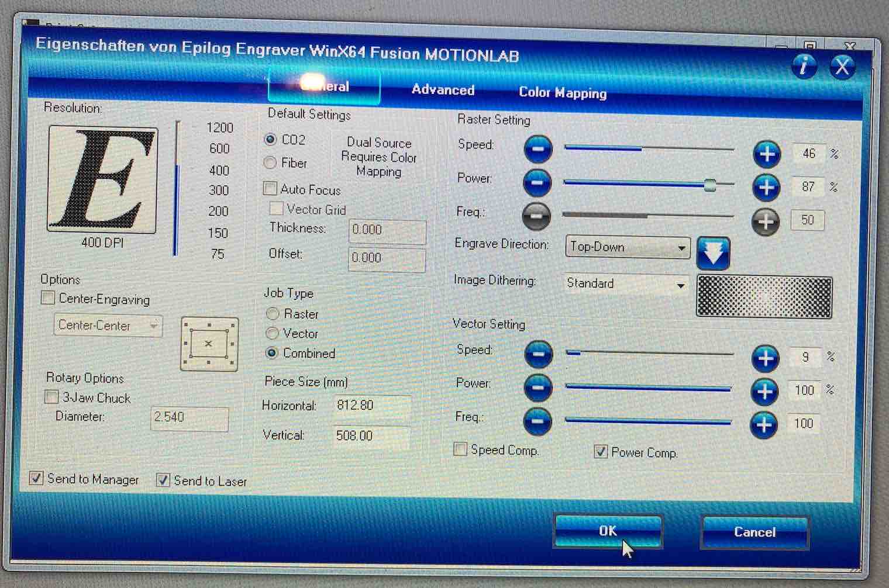Image resolution: width=889 pixels, height=588 pixels.
Task: Enable the 3-Jaw Chuck rotary option
Action: 51,397
